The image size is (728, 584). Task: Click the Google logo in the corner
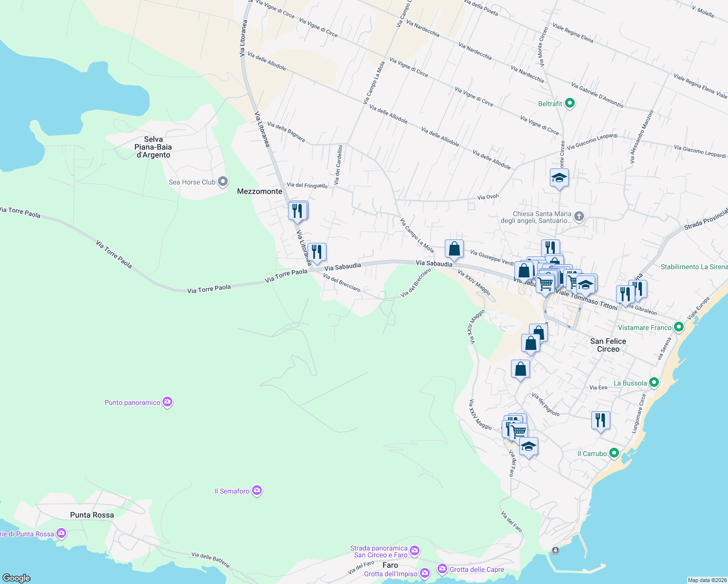point(16,577)
